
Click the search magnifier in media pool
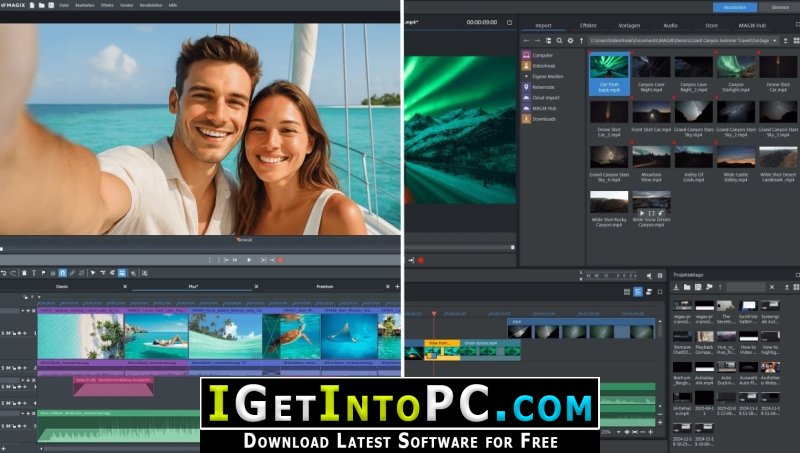[559, 40]
